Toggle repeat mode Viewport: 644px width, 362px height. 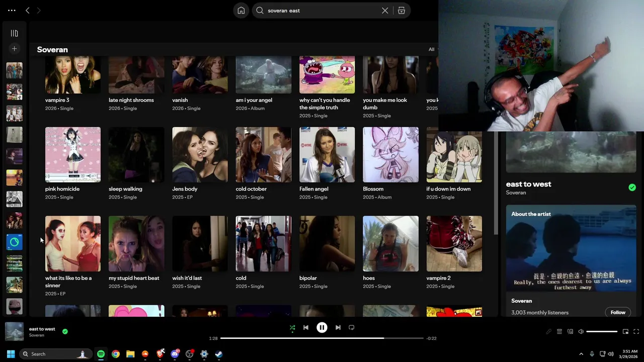tap(352, 327)
